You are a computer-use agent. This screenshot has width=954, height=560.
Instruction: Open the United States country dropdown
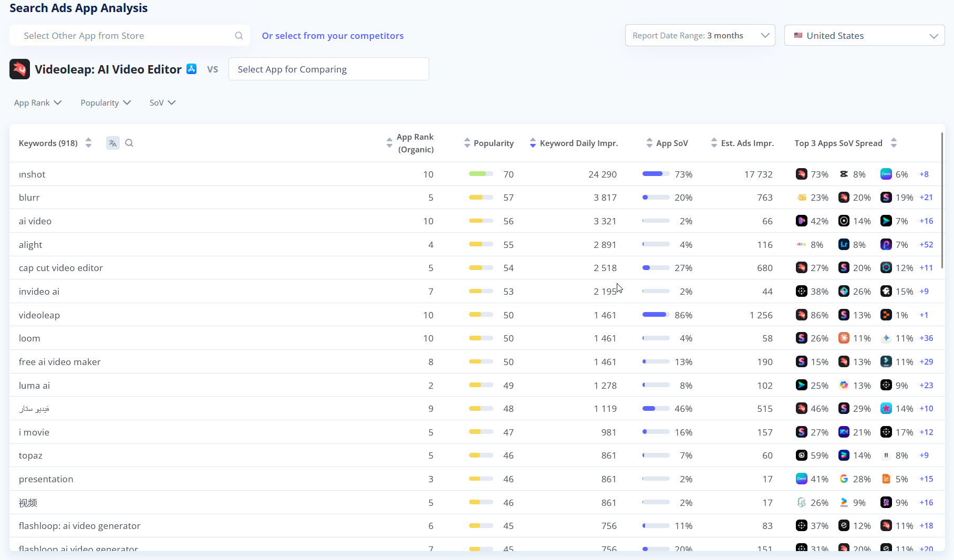tap(864, 36)
